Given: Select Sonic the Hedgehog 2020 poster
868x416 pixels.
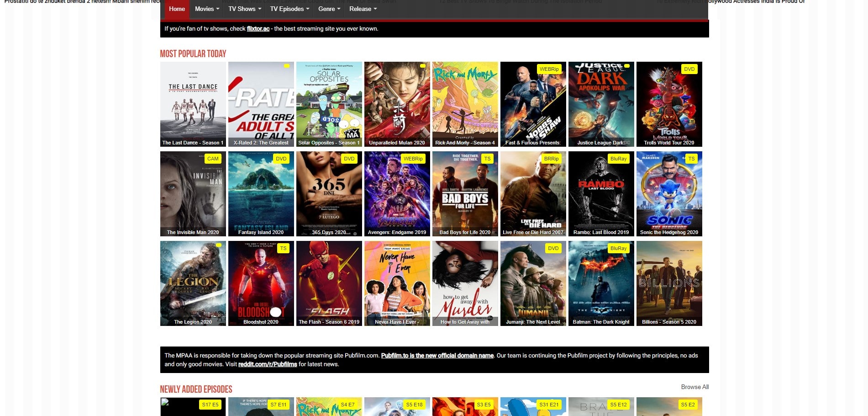Looking at the screenshot, I should click(669, 194).
